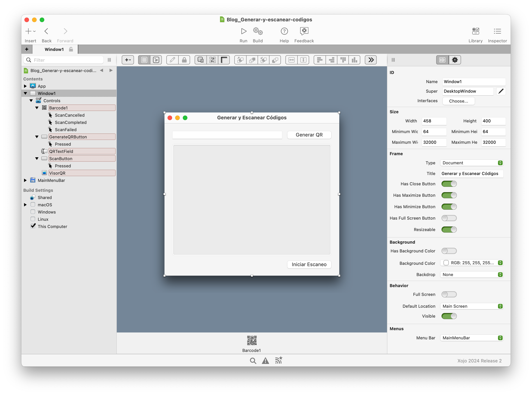532x395 pixels.
Task: Add a new tab with plus
Action: click(x=27, y=49)
